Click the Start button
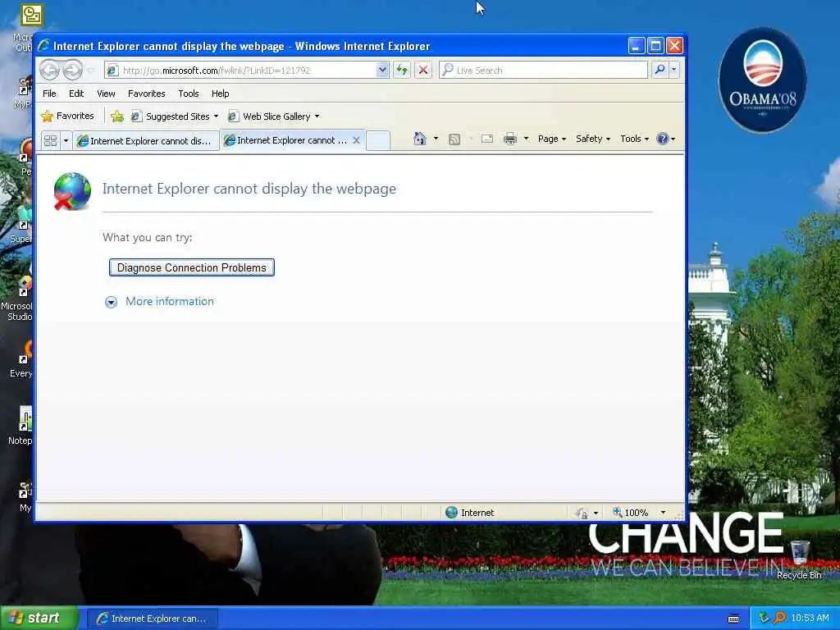This screenshot has width=840, height=630. 39,619
